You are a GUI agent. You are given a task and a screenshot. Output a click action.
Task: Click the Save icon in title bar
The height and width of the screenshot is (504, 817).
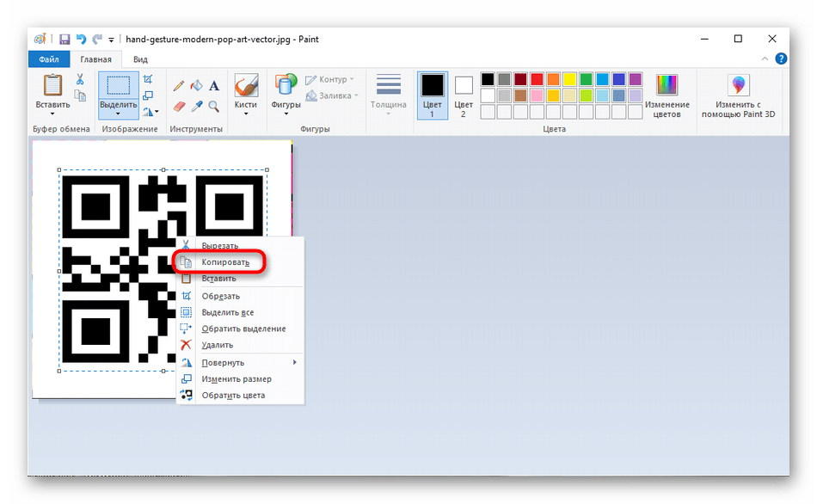(x=64, y=39)
